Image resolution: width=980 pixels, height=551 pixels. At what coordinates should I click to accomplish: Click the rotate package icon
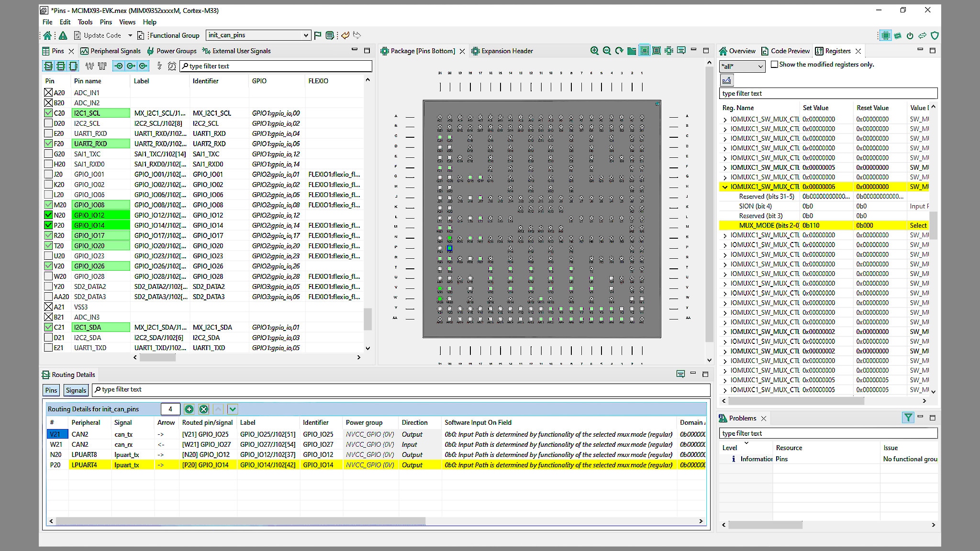click(x=619, y=51)
